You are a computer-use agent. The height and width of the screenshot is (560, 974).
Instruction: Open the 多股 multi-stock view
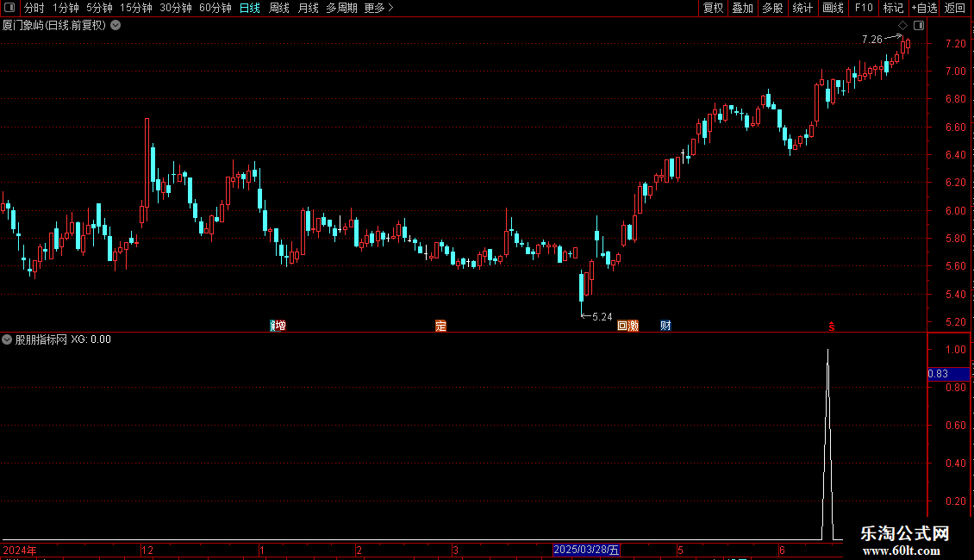(772, 8)
